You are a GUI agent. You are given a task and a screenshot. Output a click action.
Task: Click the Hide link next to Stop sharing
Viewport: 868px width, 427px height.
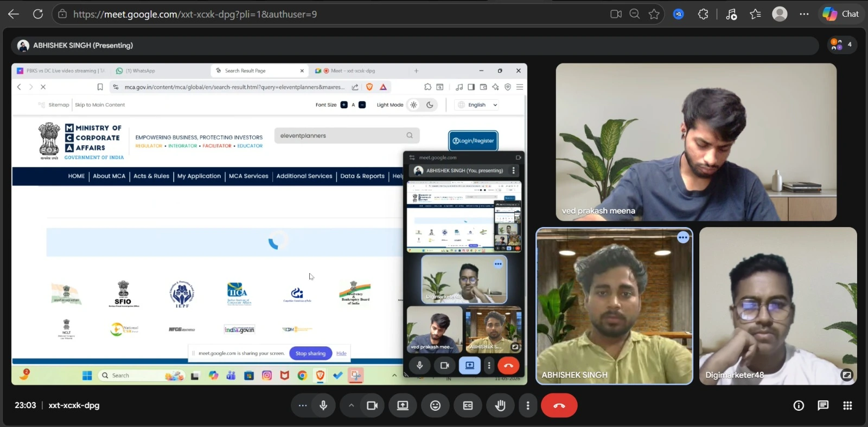pyautogui.click(x=341, y=353)
